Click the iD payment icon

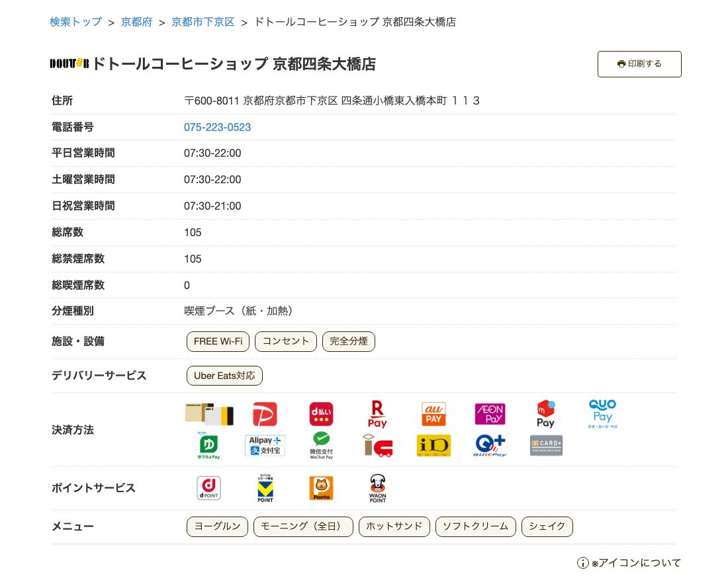click(433, 445)
